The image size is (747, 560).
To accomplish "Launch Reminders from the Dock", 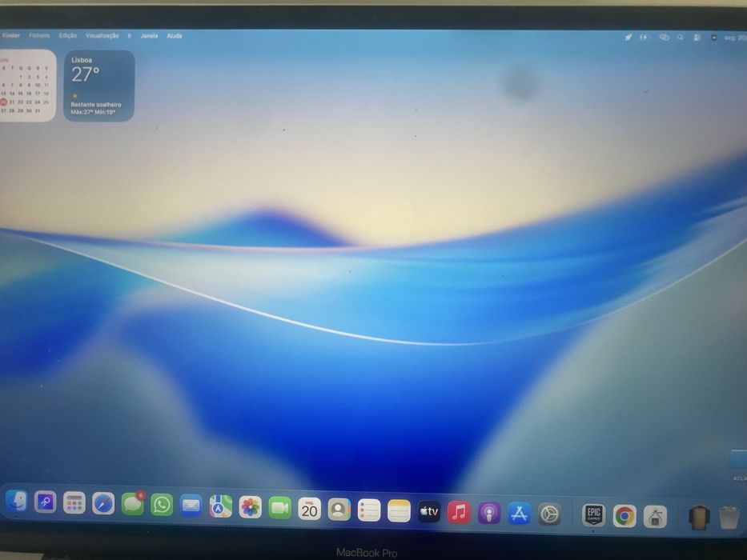I will [x=369, y=510].
